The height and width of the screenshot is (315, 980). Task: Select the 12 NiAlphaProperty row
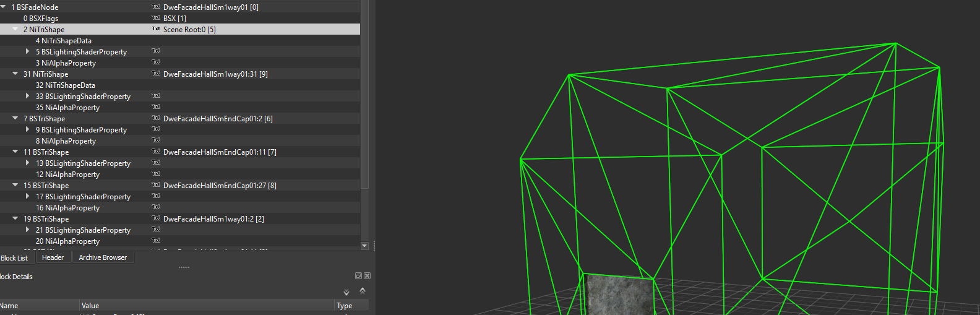point(180,174)
